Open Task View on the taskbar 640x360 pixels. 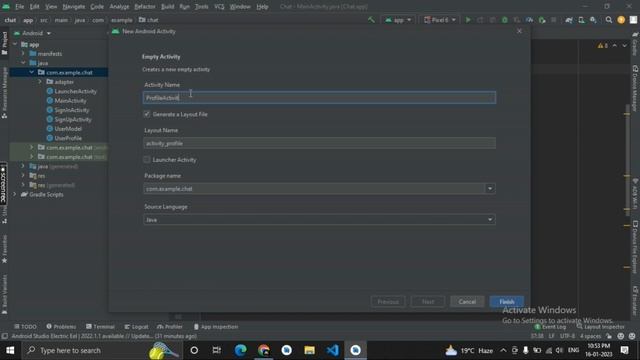pos(217,350)
